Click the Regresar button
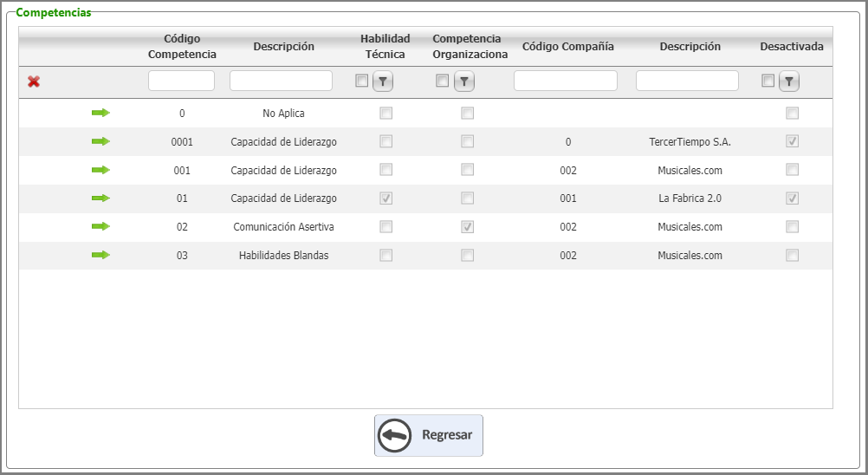The width and height of the screenshot is (868, 475). point(429,435)
